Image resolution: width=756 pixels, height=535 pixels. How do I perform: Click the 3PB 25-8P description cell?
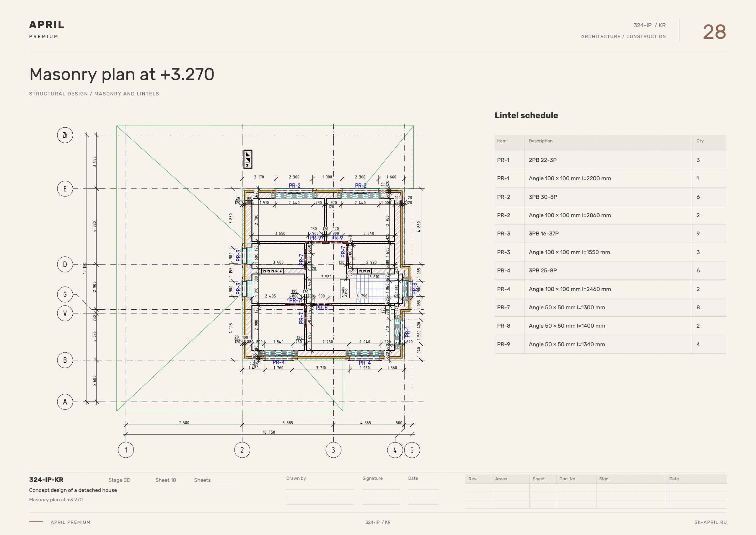click(x=608, y=271)
